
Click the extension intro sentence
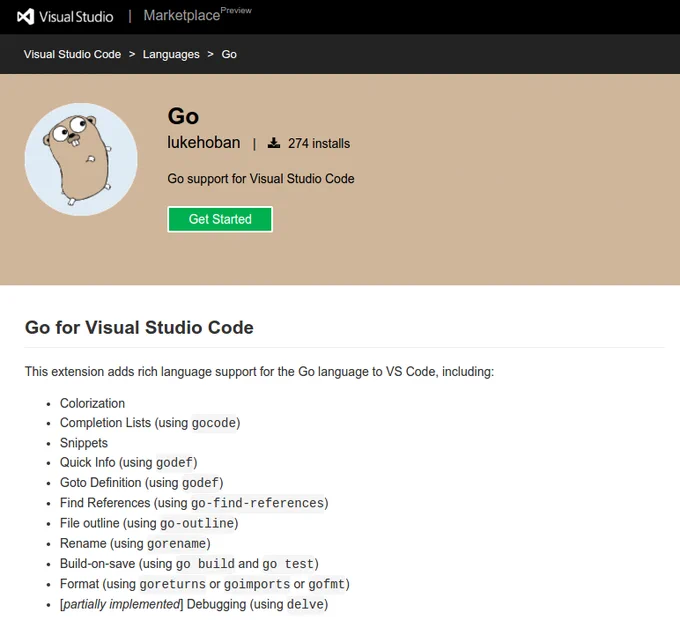coord(259,372)
